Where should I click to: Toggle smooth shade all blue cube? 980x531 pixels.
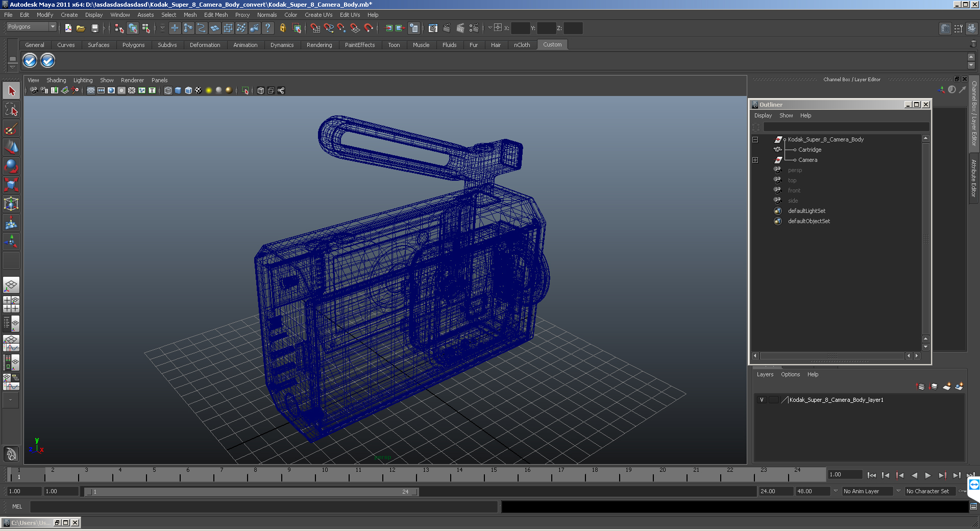coord(178,90)
